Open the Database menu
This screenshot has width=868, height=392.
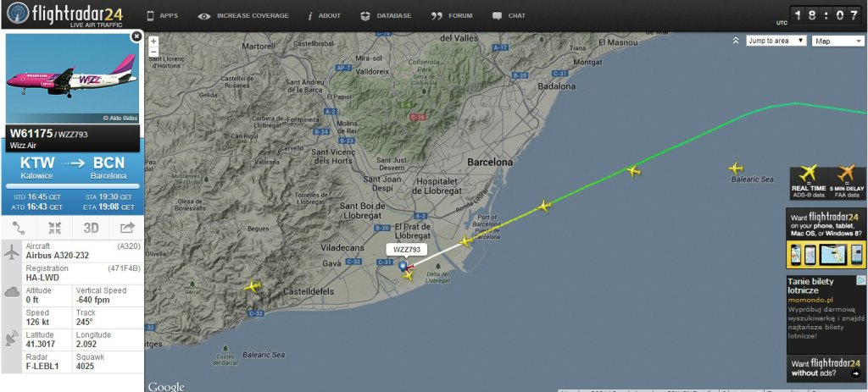tap(386, 15)
